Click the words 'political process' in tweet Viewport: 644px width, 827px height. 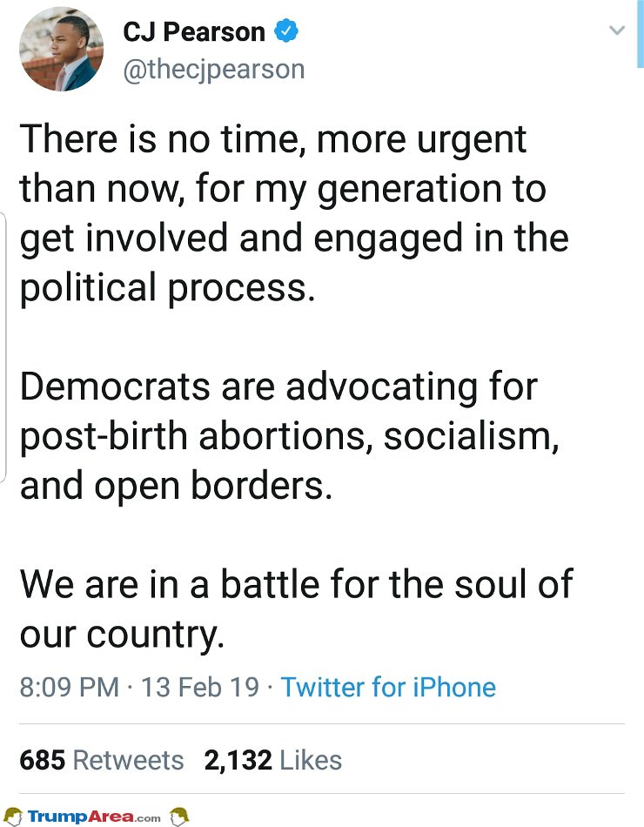point(167,288)
